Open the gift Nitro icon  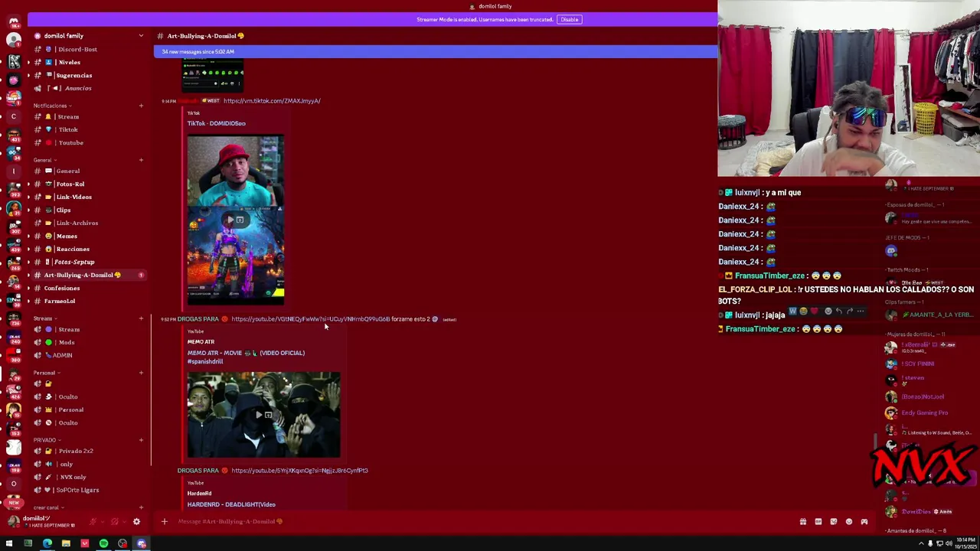pyautogui.click(x=803, y=522)
